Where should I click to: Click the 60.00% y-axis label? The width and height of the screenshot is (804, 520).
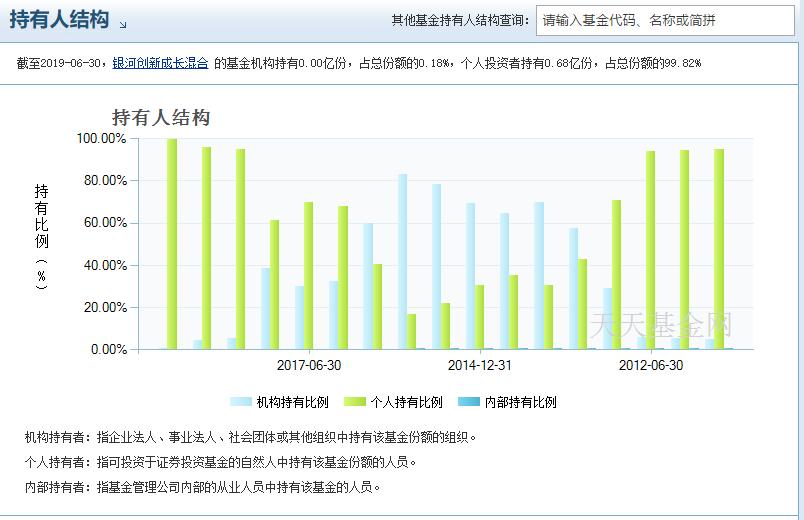[105, 223]
